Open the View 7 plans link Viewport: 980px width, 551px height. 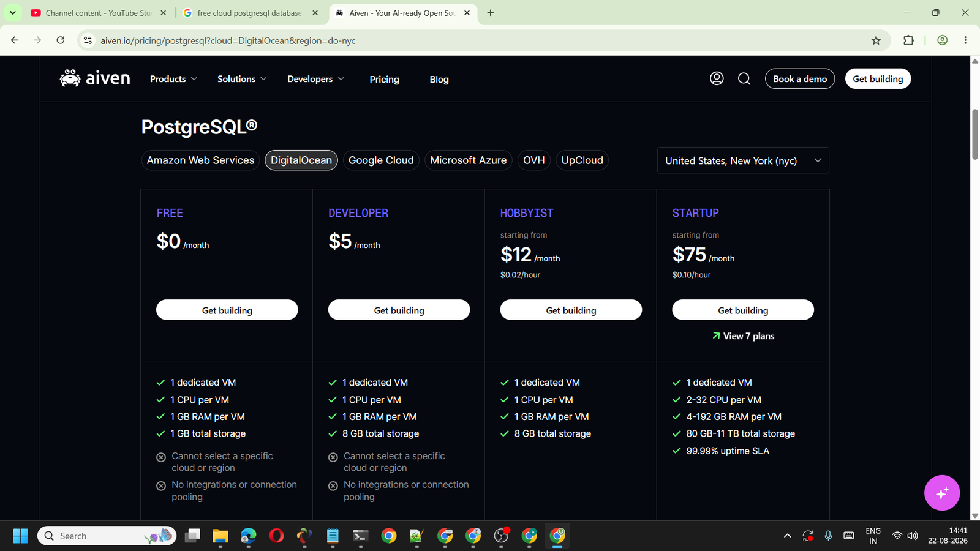(743, 336)
